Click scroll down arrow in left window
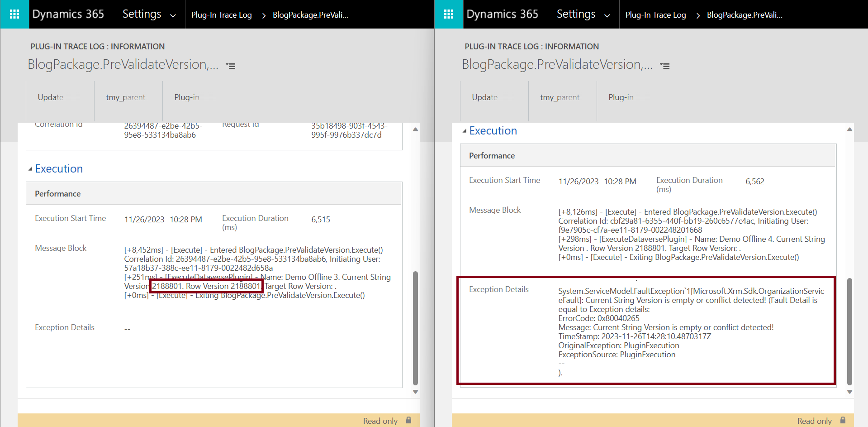This screenshot has width=868, height=427. pyautogui.click(x=415, y=392)
